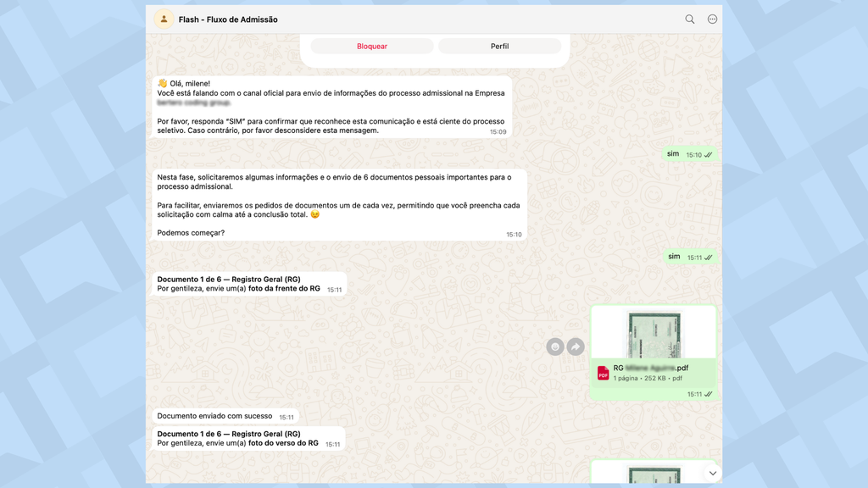
Task: Open the chat header title Flash - Fluxo de Admissão
Action: pyautogui.click(x=227, y=18)
